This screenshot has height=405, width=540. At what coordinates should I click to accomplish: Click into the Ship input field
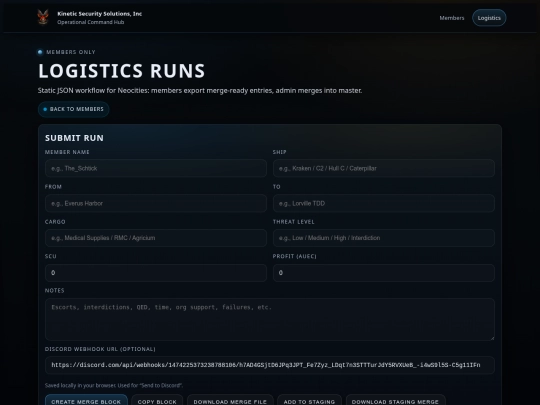coord(384,168)
